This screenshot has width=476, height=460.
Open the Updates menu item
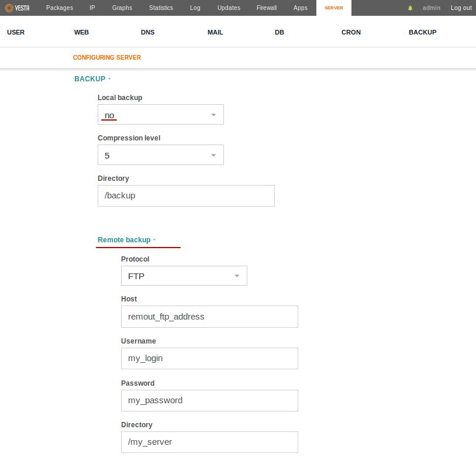(229, 8)
